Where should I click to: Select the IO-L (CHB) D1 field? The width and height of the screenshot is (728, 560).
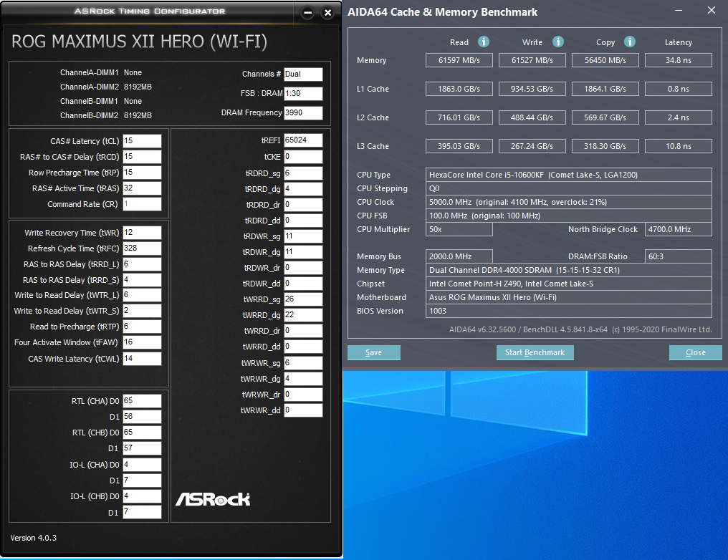point(142,512)
